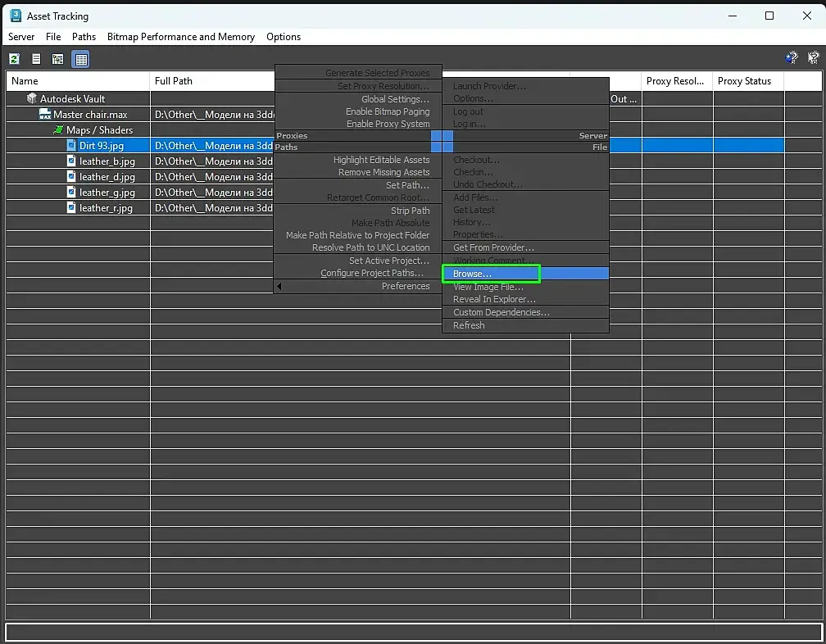
Task: Switch to tree view icon
Action: [58, 59]
